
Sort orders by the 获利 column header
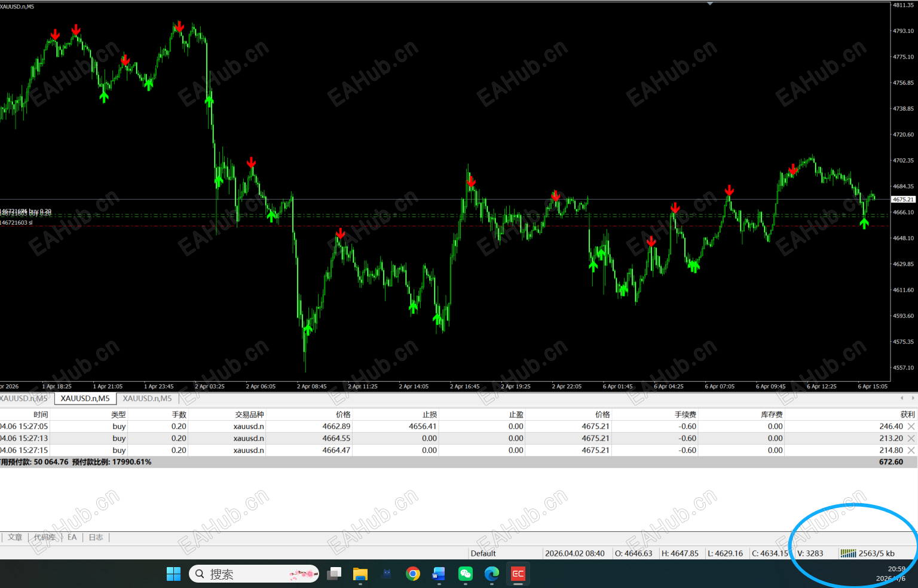pyautogui.click(x=907, y=414)
